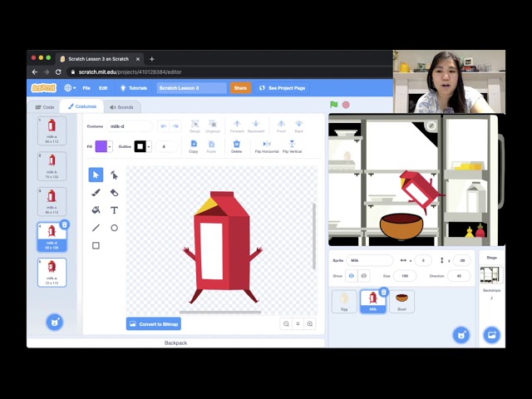Select the Line tool
This screenshot has width=532, height=399.
pos(96,228)
